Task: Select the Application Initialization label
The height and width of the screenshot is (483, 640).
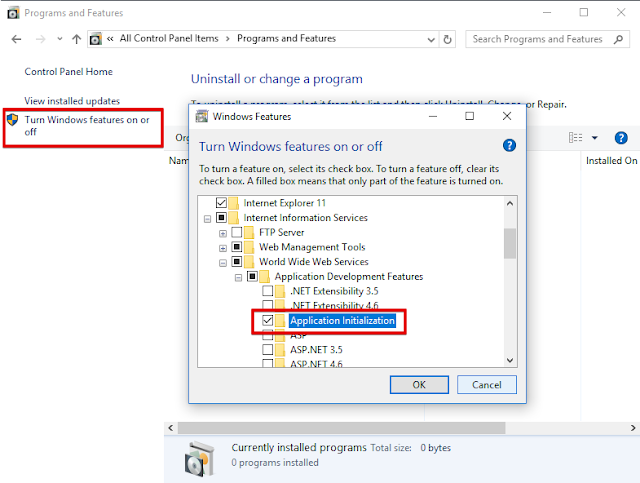Action: 342,321
